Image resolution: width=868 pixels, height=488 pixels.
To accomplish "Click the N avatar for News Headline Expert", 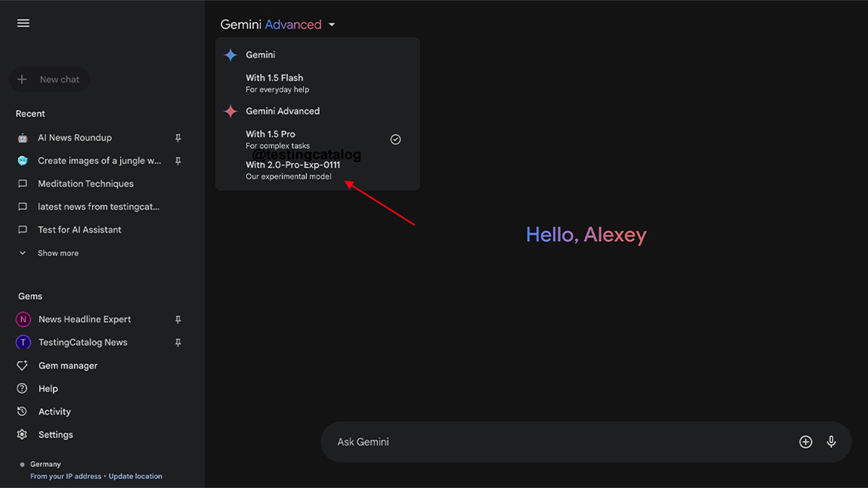I will point(23,319).
